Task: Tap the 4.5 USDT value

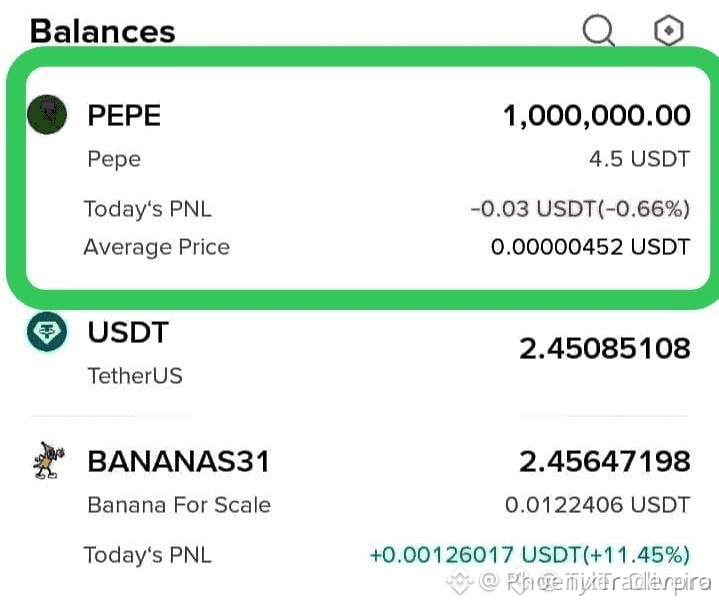Action: pos(640,159)
